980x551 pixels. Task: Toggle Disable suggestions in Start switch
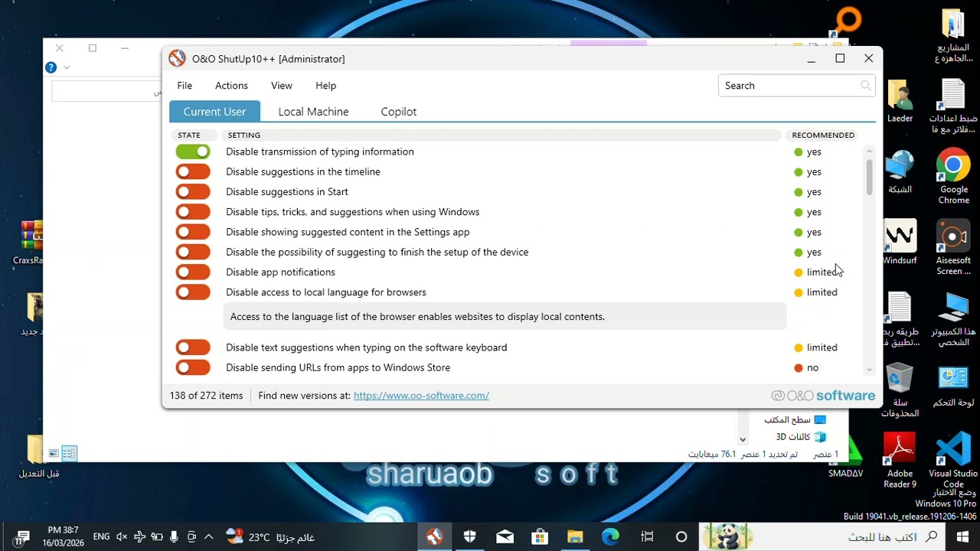click(193, 191)
